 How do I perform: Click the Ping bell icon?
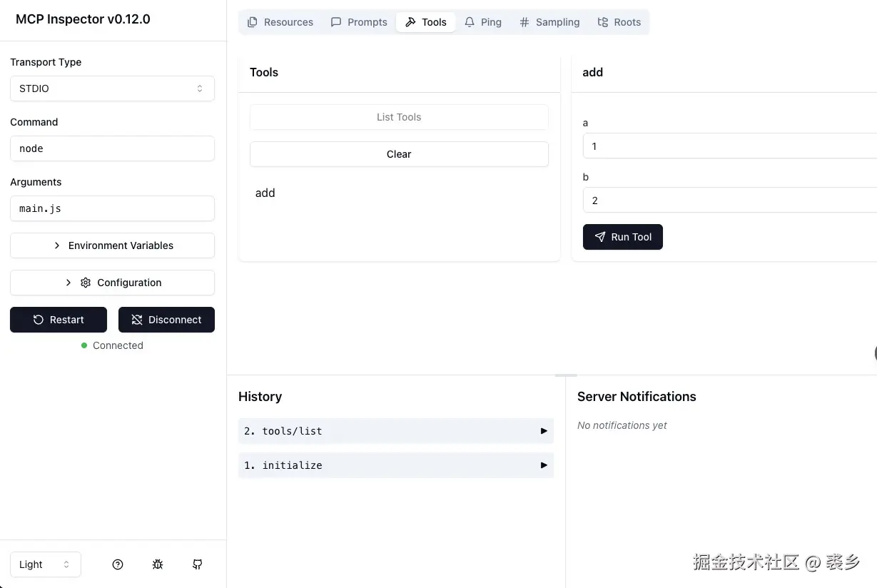click(470, 22)
